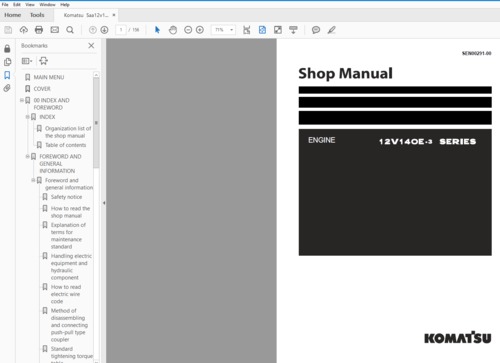Click the fit width scrolling icon
The image size is (500, 363).
coord(247,30)
